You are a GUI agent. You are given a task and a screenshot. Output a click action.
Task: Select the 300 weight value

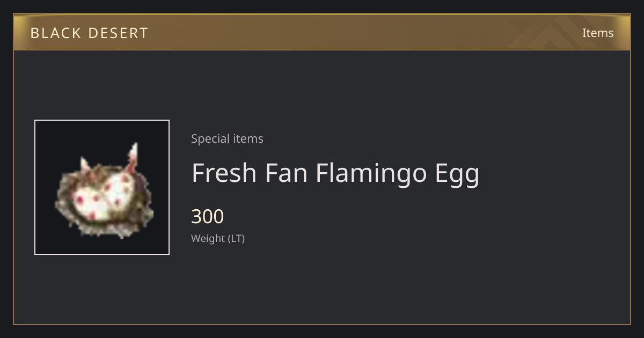click(208, 216)
